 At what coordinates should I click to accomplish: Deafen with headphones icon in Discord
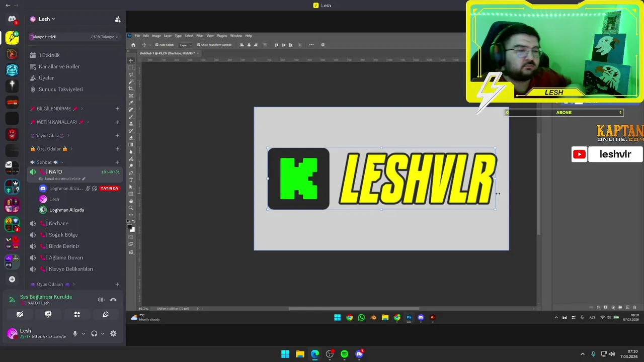pos(94,333)
